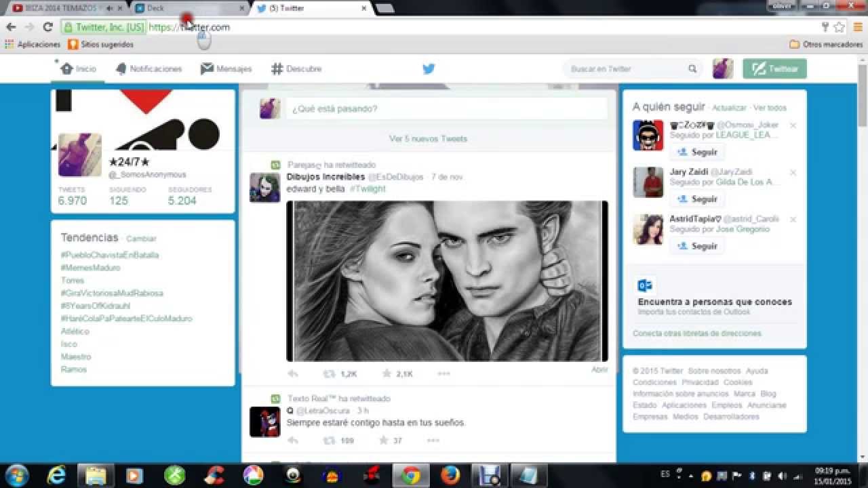The width and height of the screenshot is (868, 488).
Task: Bookmark page with star icon
Action: [x=840, y=27]
